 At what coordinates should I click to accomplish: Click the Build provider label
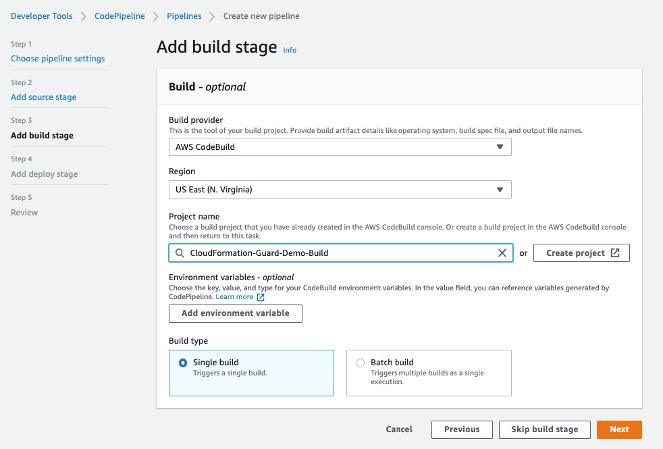click(x=196, y=120)
